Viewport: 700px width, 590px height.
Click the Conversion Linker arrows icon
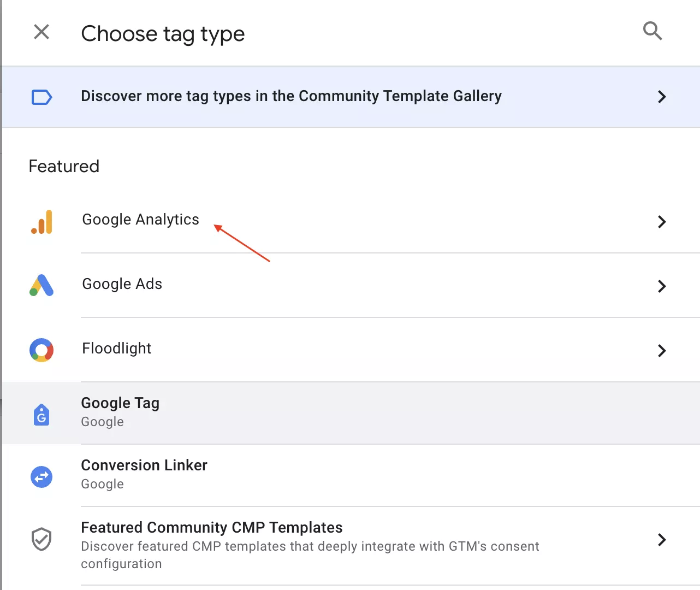(x=41, y=477)
